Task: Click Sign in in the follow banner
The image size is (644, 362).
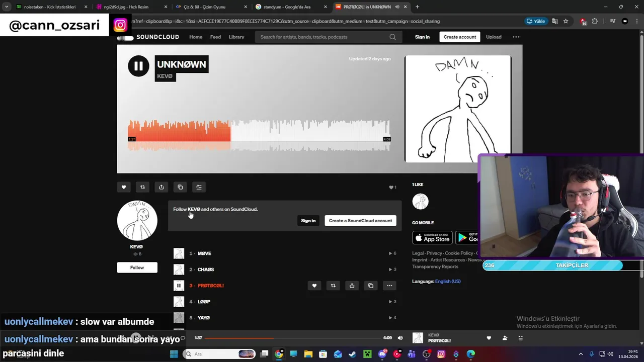Action: (x=308, y=221)
